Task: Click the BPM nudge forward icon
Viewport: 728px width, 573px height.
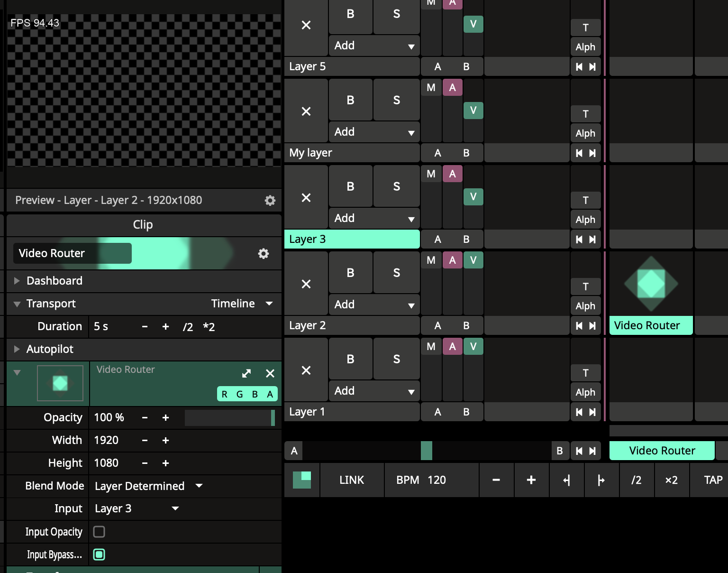Action: pyautogui.click(x=601, y=481)
